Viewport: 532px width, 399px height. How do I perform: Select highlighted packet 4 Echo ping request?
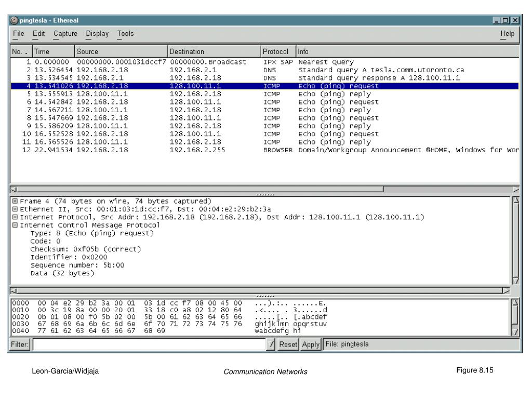tap(264, 86)
